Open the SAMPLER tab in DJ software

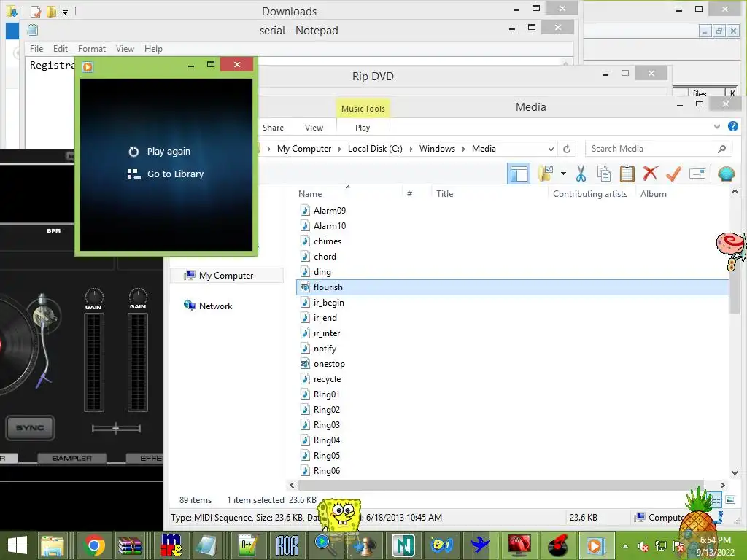pyautogui.click(x=72, y=458)
